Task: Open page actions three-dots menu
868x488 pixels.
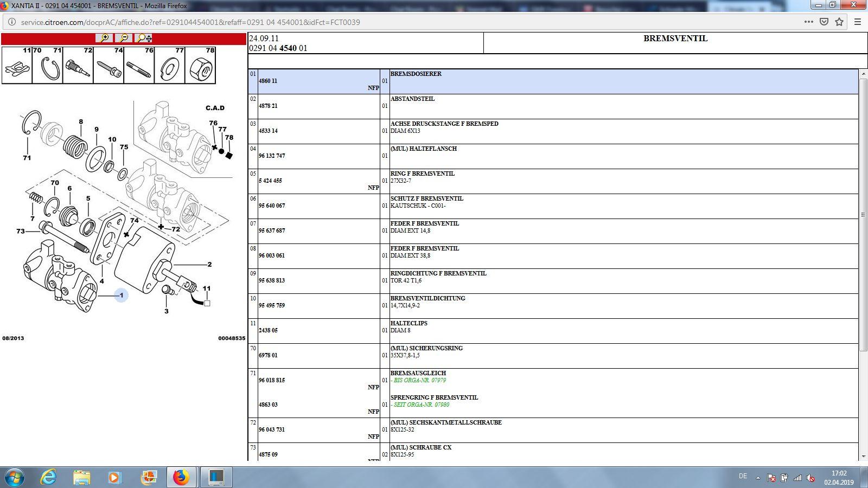Action: point(809,22)
